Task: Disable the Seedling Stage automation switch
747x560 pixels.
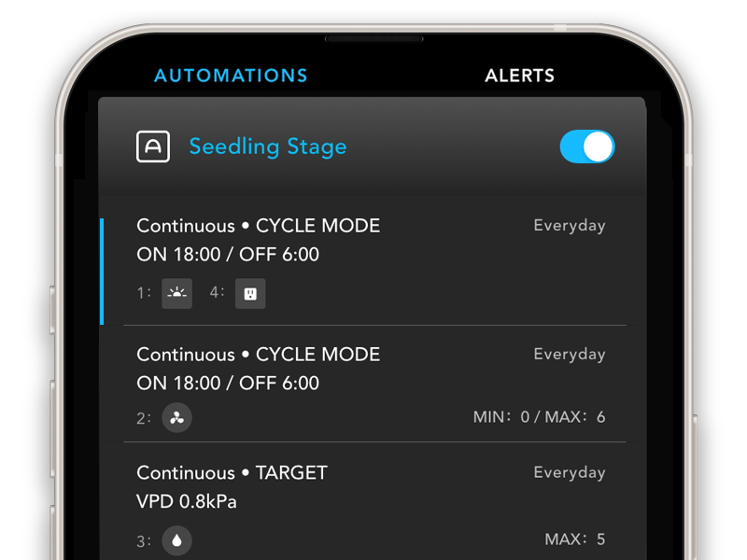Action: coord(587,147)
